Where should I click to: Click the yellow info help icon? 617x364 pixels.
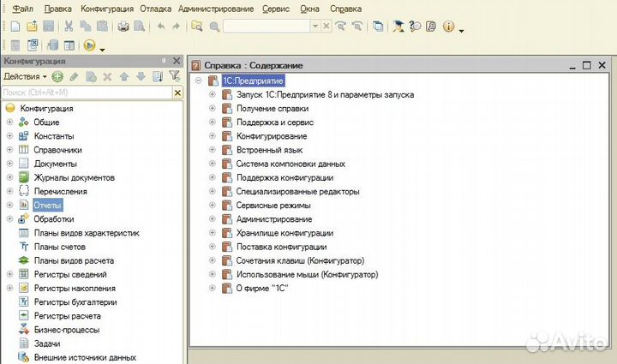447,27
